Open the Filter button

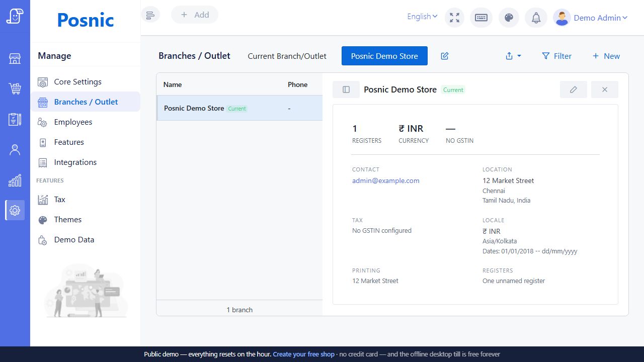[x=556, y=56]
